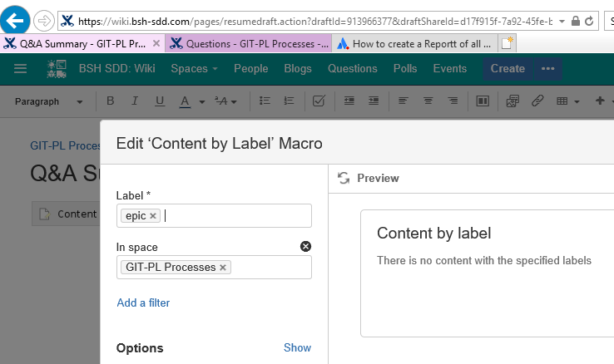The height and width of the screenshot is (364, 614).
Task: Open the table insert dropdown arrow
Action: point(577,101)
